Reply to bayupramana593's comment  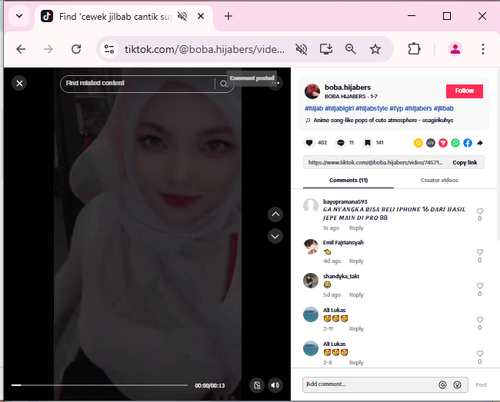click(x=356, y=228)
